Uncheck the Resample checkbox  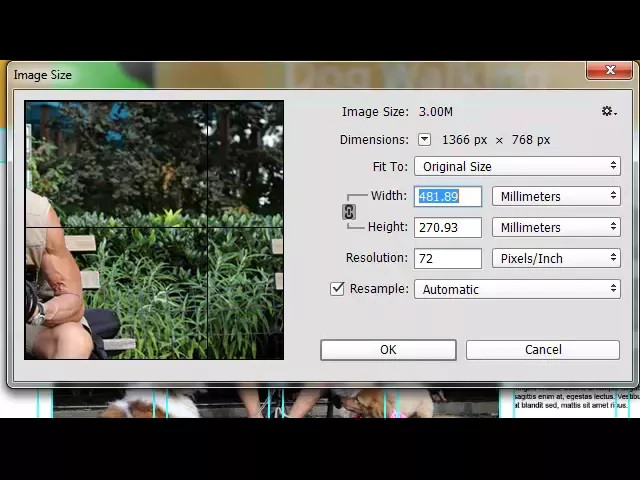337,289
